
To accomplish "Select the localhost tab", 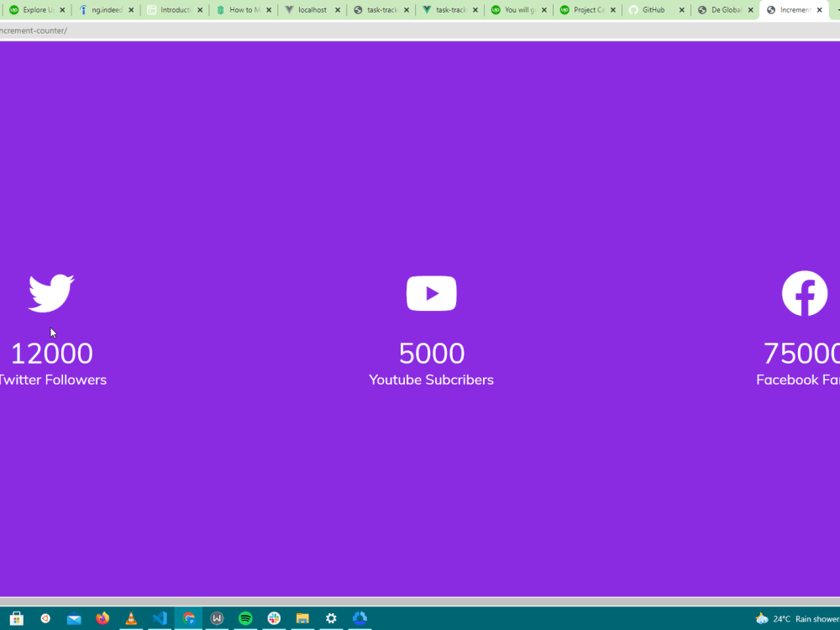I will coord(312,9).
